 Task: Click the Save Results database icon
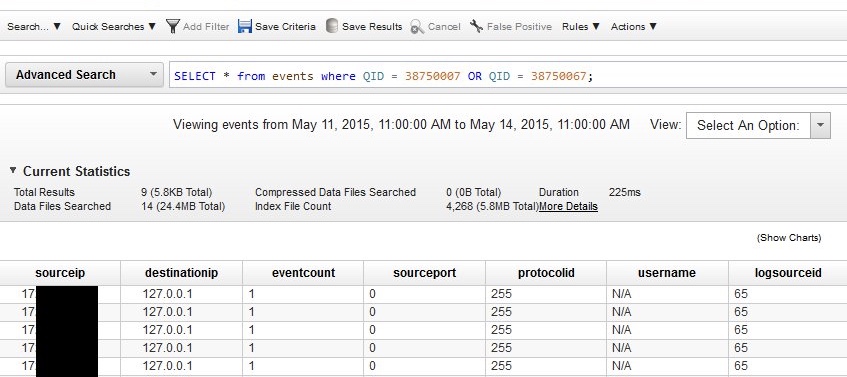click(332, 26)
